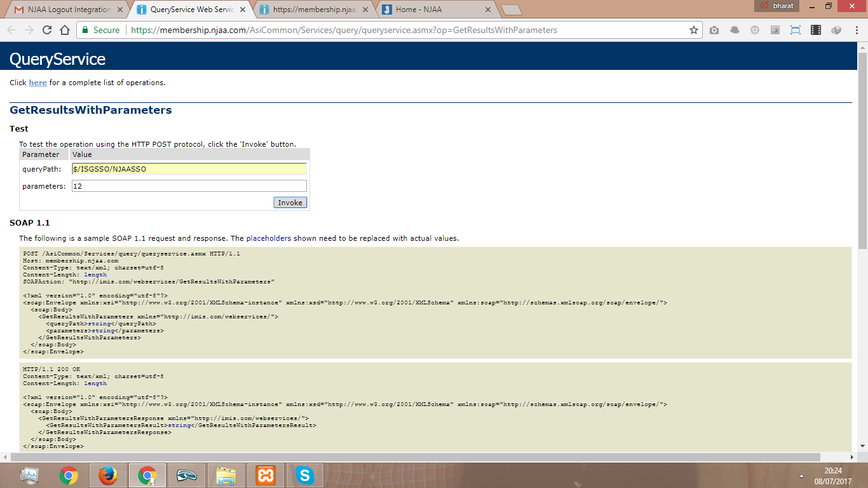Viewport: 868px width, 488px height.
Task: Open Chrome's three-dot menu
Action: [856, 30]
